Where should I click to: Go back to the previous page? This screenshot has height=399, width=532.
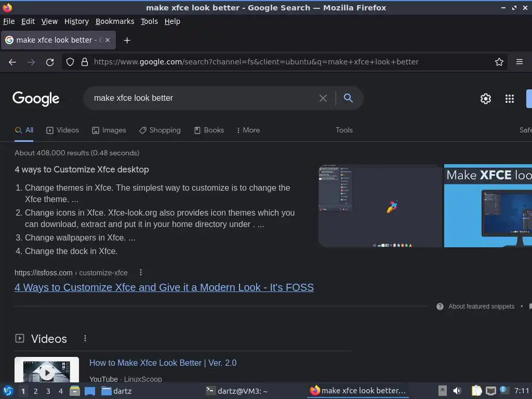pos(12,62)
